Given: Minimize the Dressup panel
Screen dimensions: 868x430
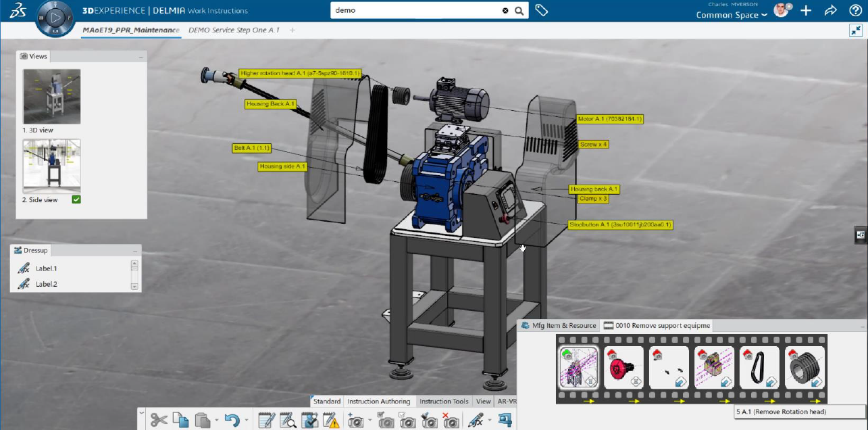Looking at the screenshot, I should [x=135, y=250].
